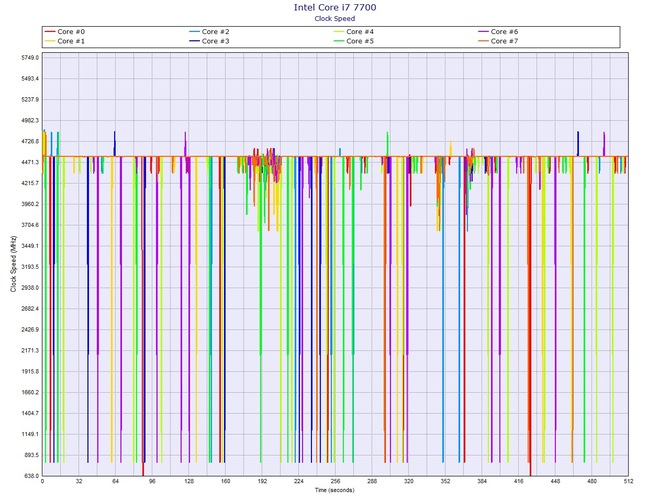Viewport: 670px width, 502px height.
Task: Select the "Core #1" legend label
Action: point(71,41)
